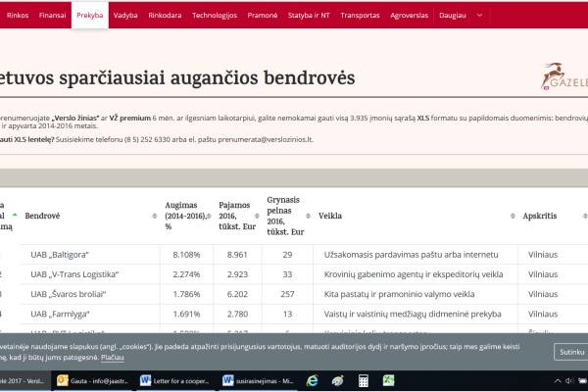
Task: Go to Rinkodara section
Action: 165,16
